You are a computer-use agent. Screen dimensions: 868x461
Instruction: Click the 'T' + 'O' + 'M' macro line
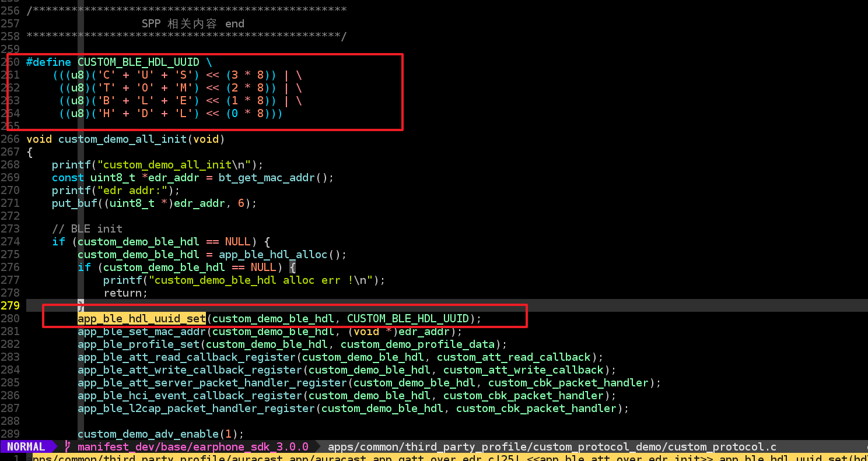(x=180, y=88)
